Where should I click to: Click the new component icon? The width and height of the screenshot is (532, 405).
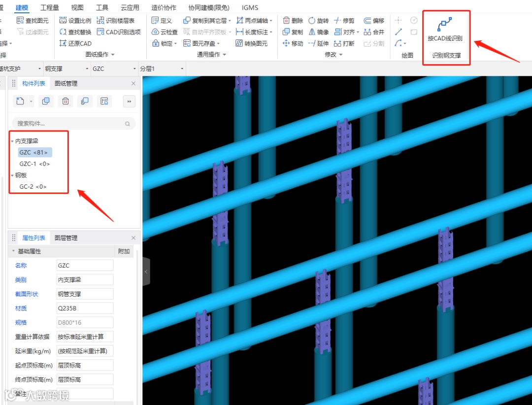coord(20,101)
